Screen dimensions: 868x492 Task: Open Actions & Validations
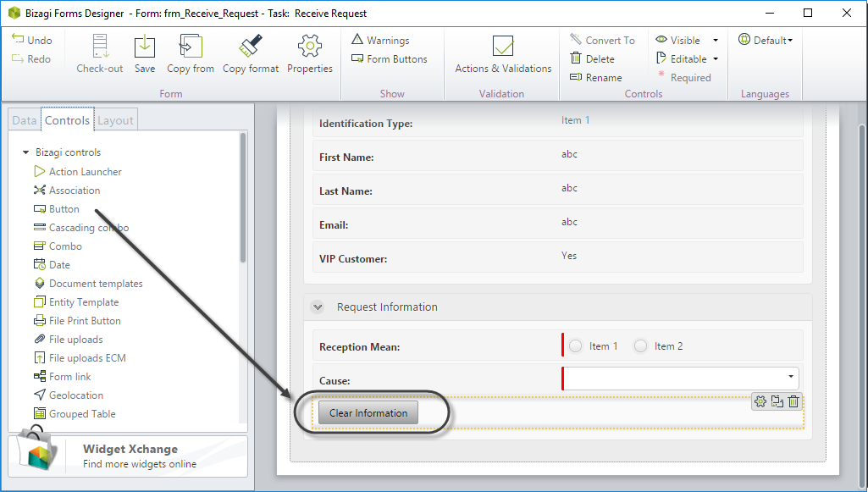pos(503,53)
